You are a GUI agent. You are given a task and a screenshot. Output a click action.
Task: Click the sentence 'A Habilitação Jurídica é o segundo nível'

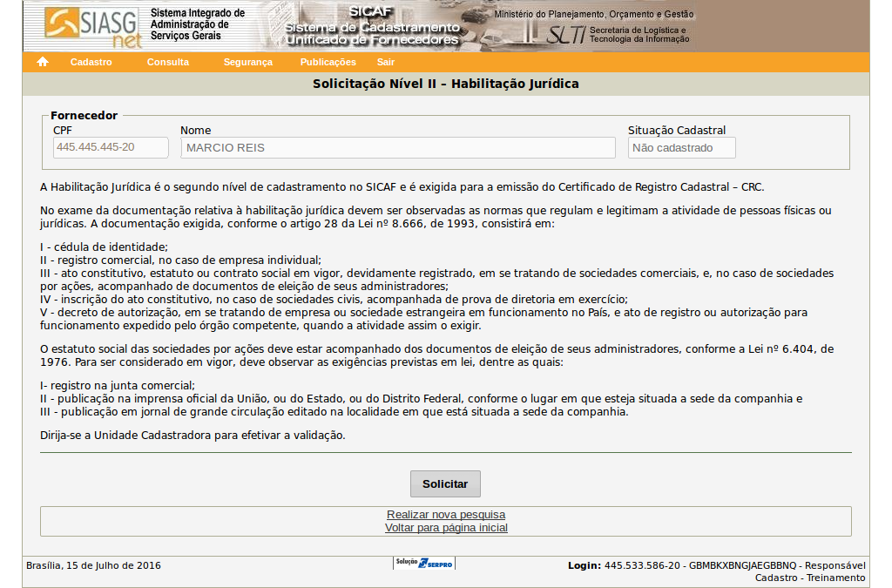click(402, 187)
